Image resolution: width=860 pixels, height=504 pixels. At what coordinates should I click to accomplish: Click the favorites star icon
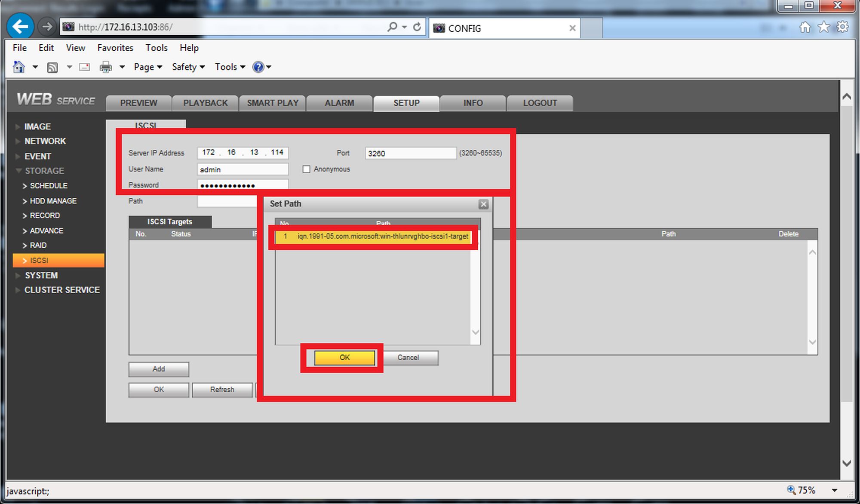pos(824,28)
